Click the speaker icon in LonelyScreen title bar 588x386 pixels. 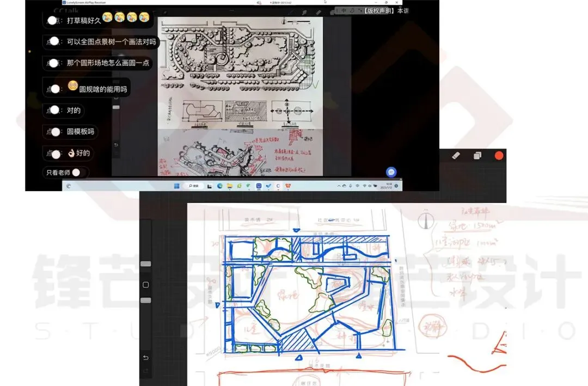tap(259, 3)
